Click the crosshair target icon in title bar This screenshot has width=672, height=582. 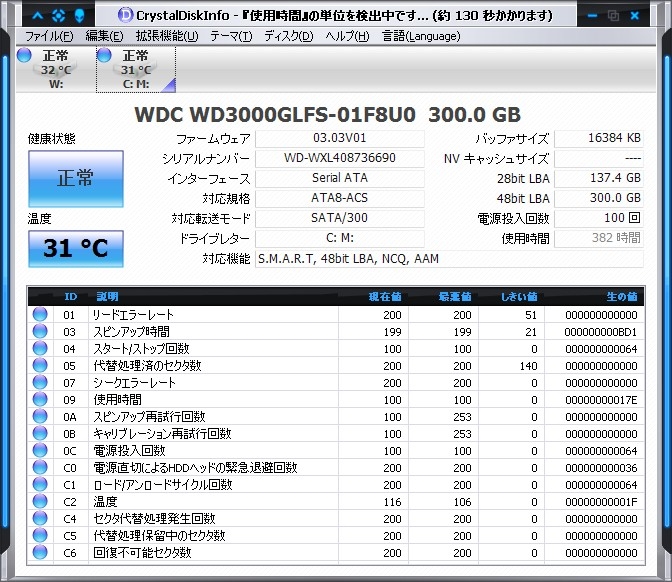coord(59,16)
